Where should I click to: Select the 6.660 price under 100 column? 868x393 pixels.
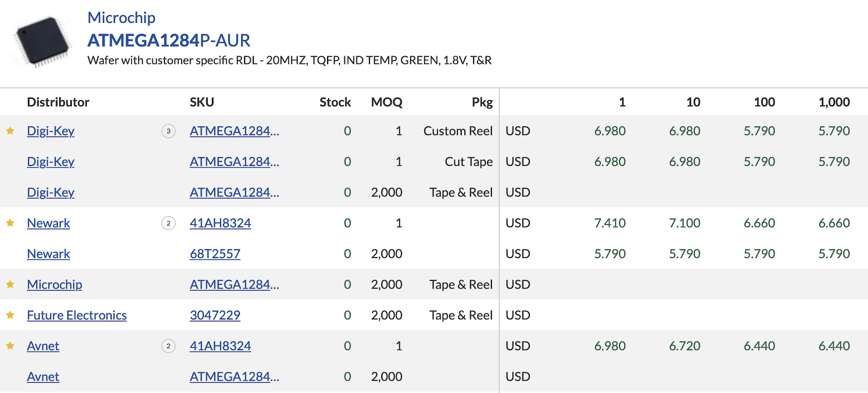(759, 223)
